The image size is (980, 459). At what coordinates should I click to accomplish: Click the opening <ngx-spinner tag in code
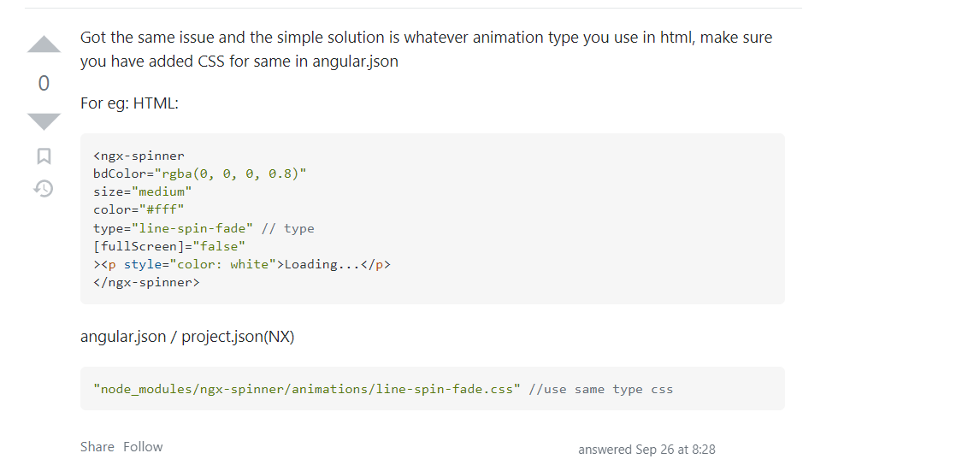coord(139,156)
